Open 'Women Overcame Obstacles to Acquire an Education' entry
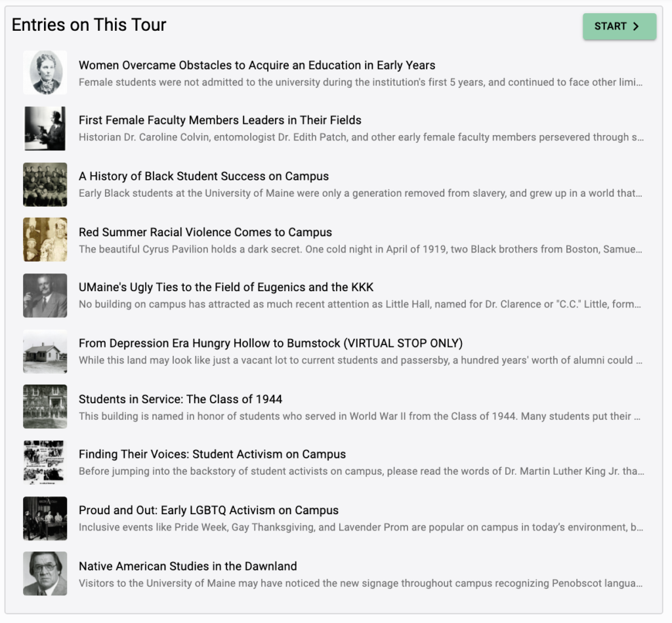 click(257, 65)
